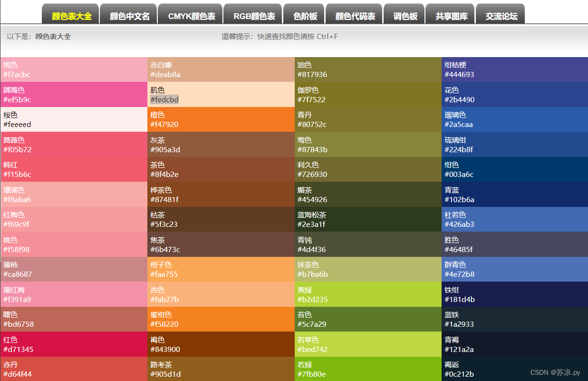The height and width of the screenshot is (381, 588).
Task: Select the 杜若色 #426ab3 swatch
Action: (515, 219)
